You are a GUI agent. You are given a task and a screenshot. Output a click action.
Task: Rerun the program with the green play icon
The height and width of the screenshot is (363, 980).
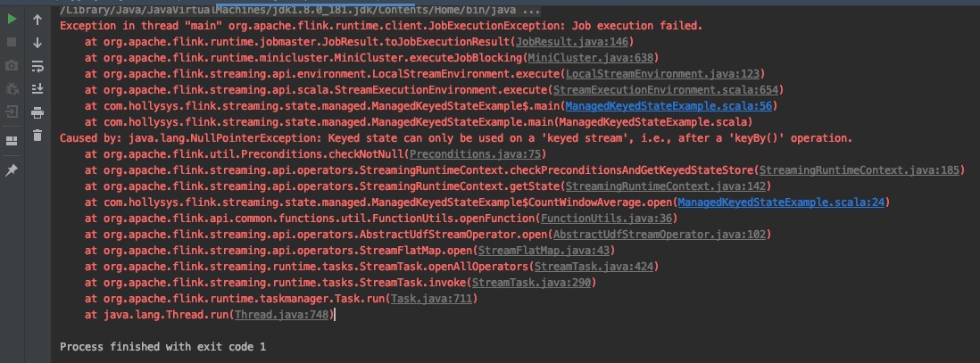pos(12,20)
